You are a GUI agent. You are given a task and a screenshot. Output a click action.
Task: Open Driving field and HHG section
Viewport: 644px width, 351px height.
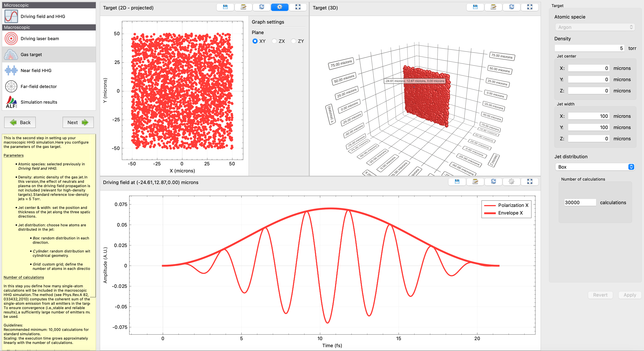pyautogui.click(x=43, y=16)
